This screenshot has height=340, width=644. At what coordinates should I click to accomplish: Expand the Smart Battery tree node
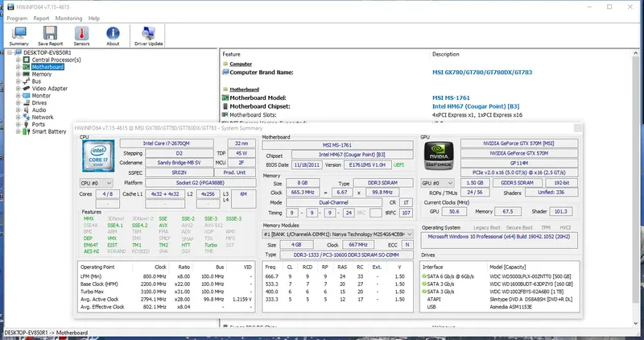19,131
